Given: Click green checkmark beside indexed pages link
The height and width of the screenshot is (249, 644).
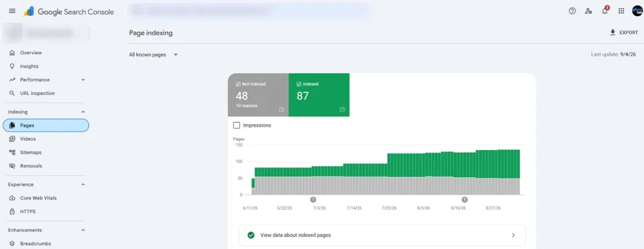Looking at the screenshot, I should point(251,235).
